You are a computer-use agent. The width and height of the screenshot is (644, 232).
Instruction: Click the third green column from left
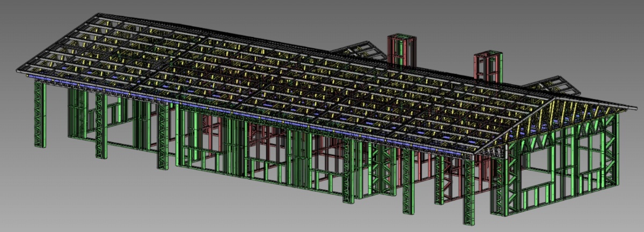163,137
